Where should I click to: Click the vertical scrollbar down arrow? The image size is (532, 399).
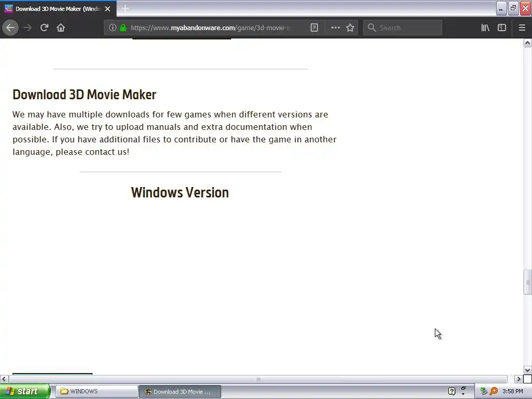tap(527, 370)
